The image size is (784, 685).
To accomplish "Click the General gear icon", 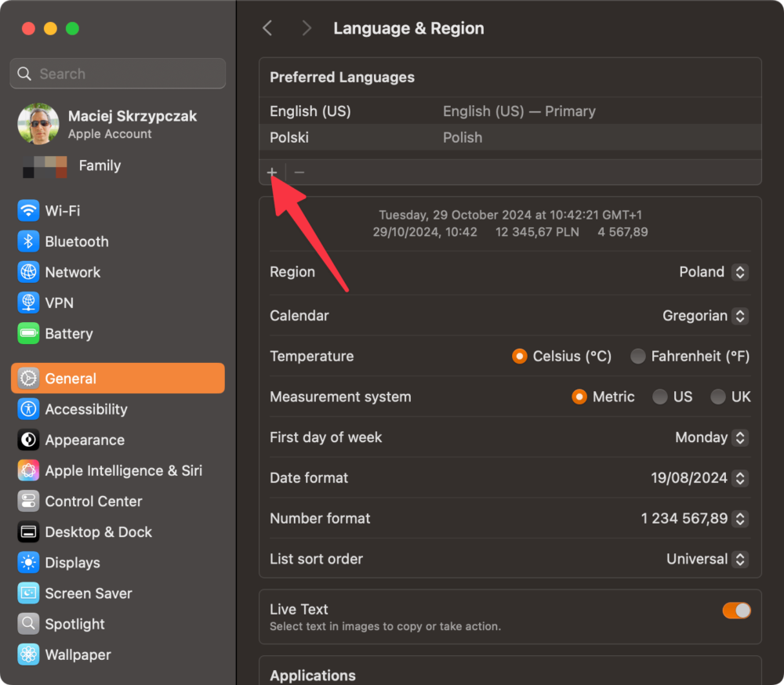I will point(28,379).
